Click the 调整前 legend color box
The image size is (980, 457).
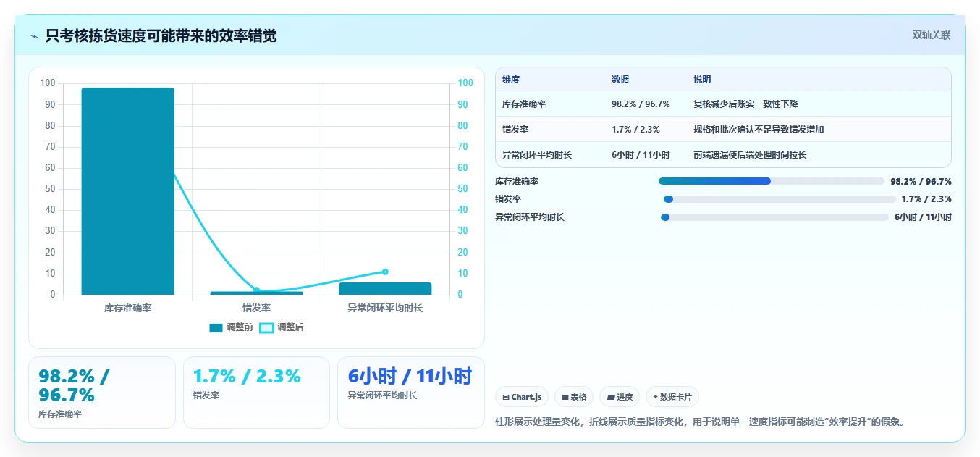pyautogui.click(x=216, y=328)
